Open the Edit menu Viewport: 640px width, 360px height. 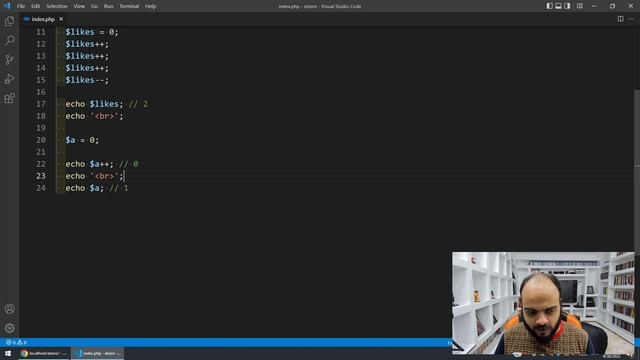[x=36, y=6]
